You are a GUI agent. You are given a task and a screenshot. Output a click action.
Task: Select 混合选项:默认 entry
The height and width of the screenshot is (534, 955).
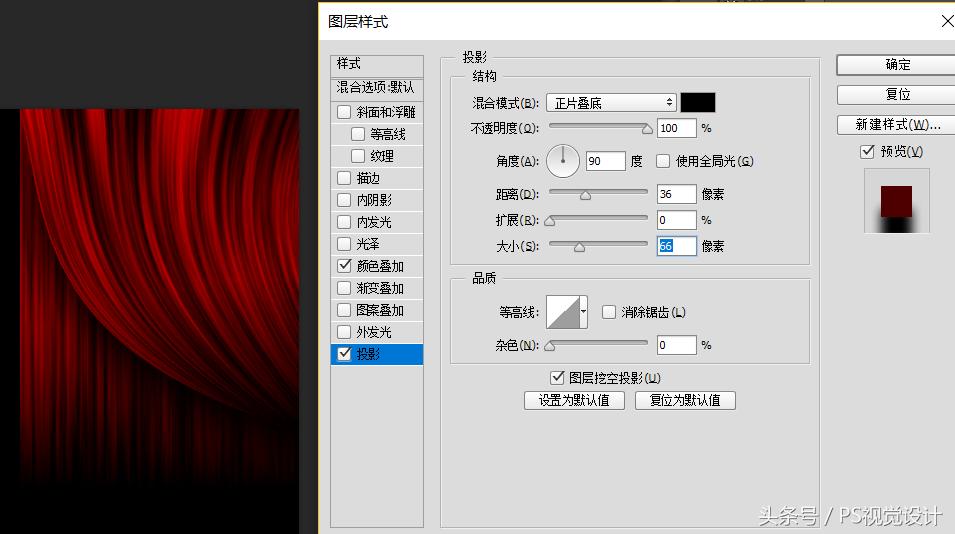click(x=377, y=88)
